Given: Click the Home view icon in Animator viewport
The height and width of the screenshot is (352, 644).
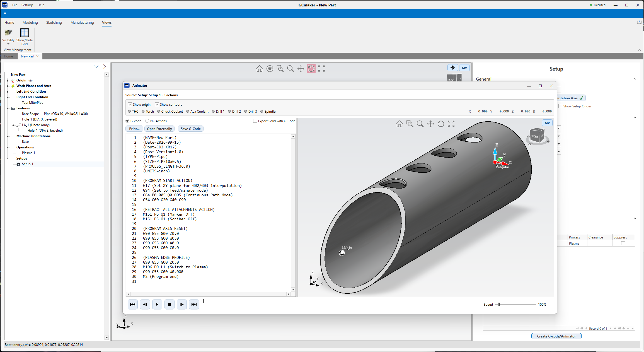Looking at the screenshot, I should click(400, 124).
